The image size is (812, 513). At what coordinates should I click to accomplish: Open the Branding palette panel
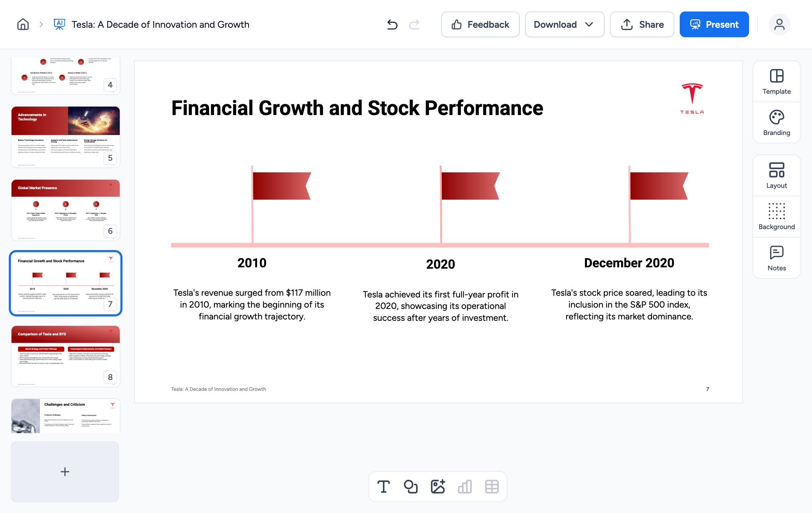(776, 123)
